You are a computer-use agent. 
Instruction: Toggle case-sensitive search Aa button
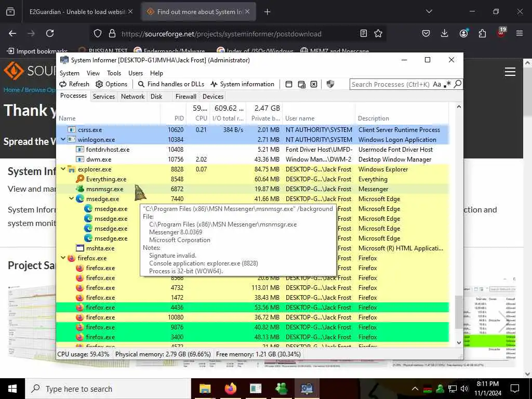tap(436, 84)
